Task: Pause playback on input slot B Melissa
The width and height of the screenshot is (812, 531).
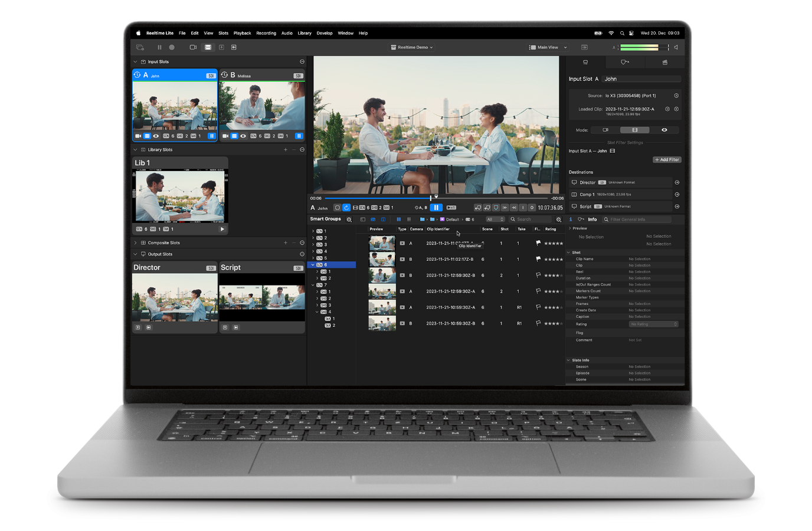Action: (x=299, y=136)
